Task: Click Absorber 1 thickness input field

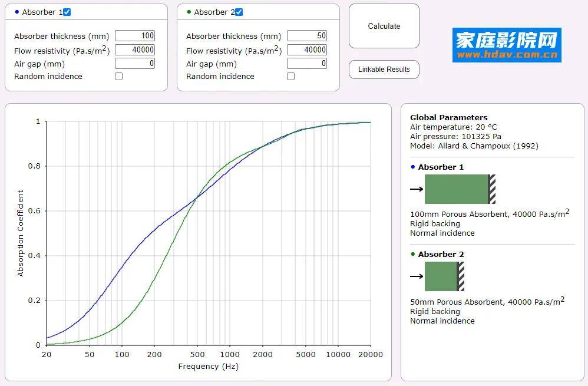Action: click(135, 36)
